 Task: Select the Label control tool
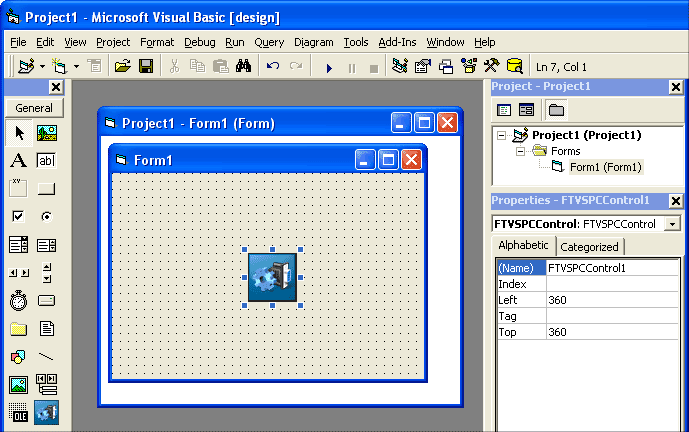point(18,160)
